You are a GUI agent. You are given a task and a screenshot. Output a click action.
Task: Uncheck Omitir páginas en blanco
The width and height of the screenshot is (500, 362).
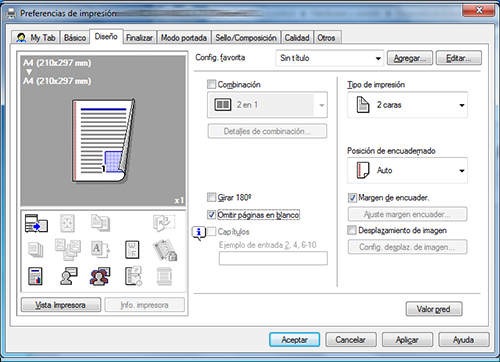pos(211,214)
